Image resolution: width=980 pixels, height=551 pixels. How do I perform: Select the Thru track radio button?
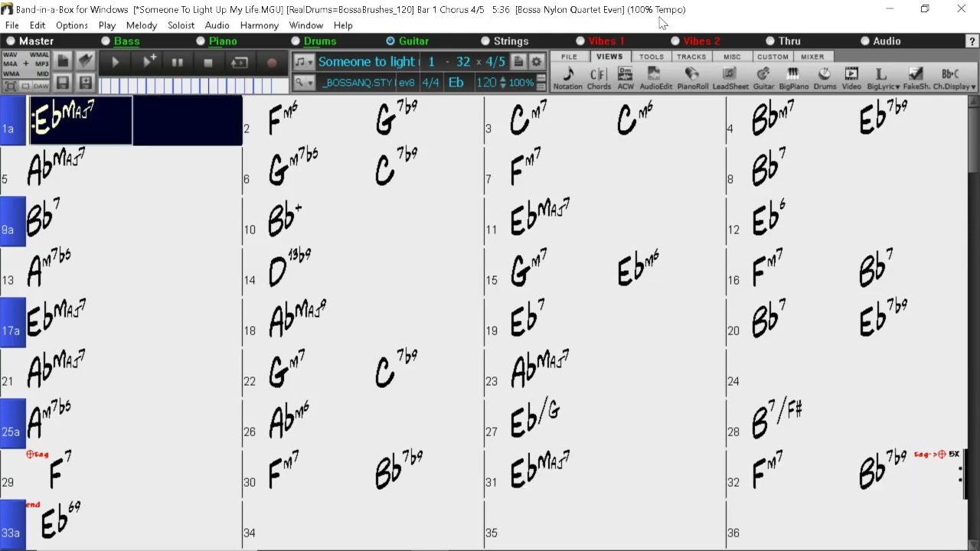[x=770, y=41]
